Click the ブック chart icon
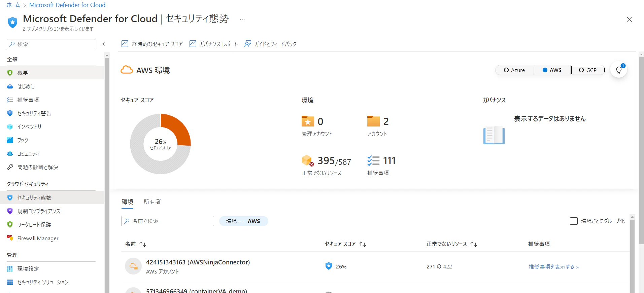644x293 pixels. pyautogui.click(x=10, y=140)
